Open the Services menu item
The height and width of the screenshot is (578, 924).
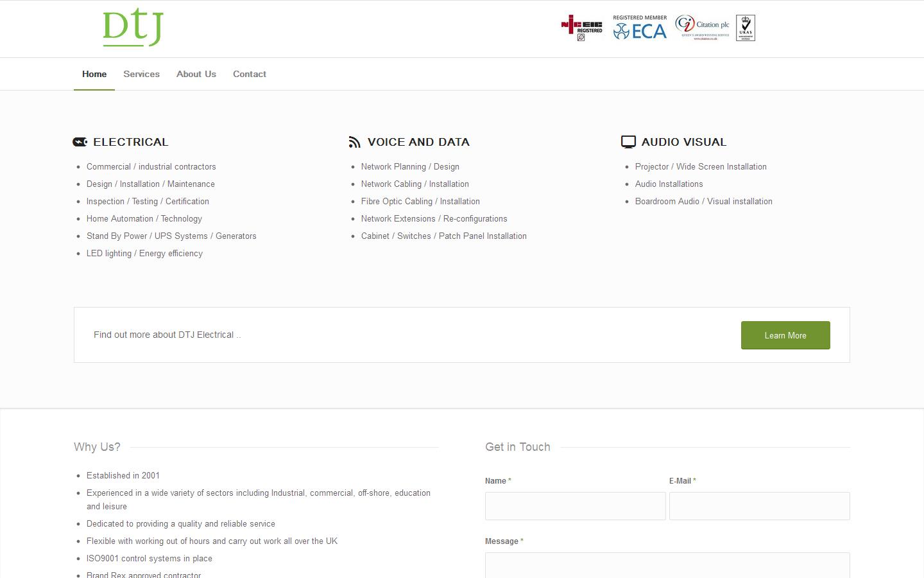pyautogui.click(x=141, y=74)
